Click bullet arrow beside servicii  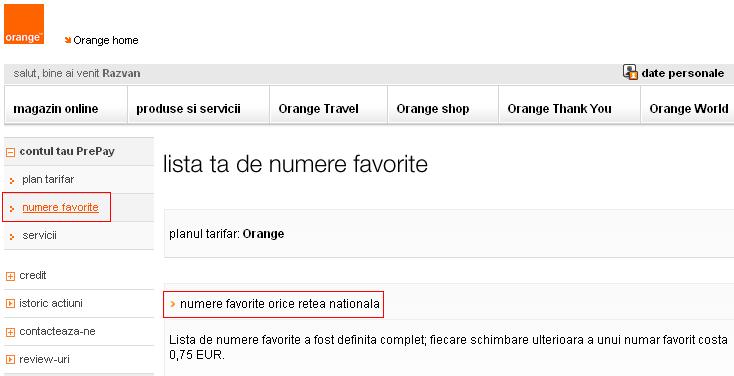click(12, 236)
